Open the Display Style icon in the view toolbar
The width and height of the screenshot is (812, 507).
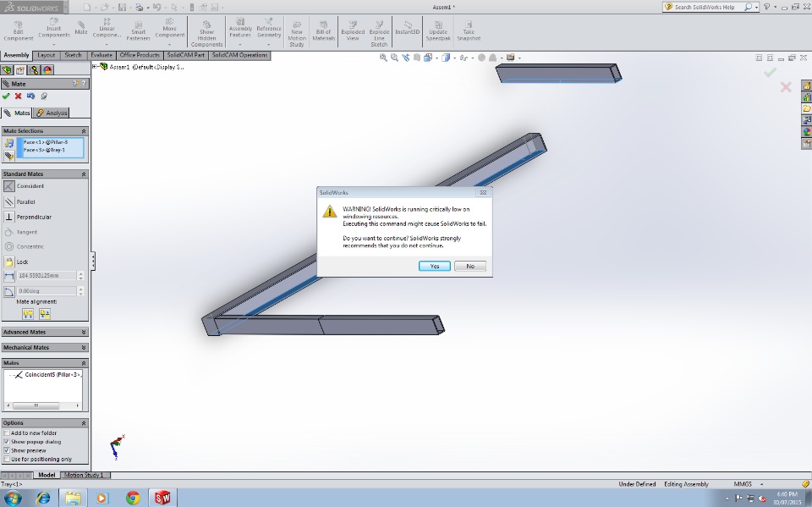click(x=446, y=58)
